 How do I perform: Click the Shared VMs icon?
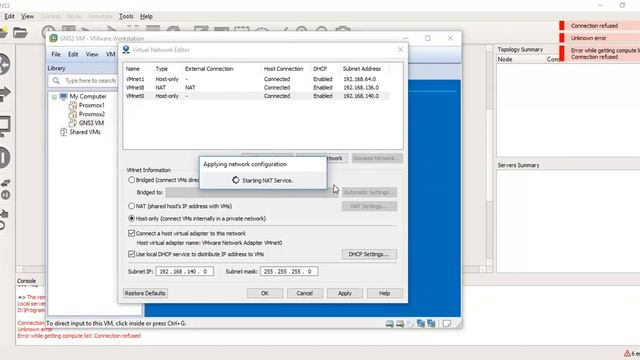coord(64,132)
